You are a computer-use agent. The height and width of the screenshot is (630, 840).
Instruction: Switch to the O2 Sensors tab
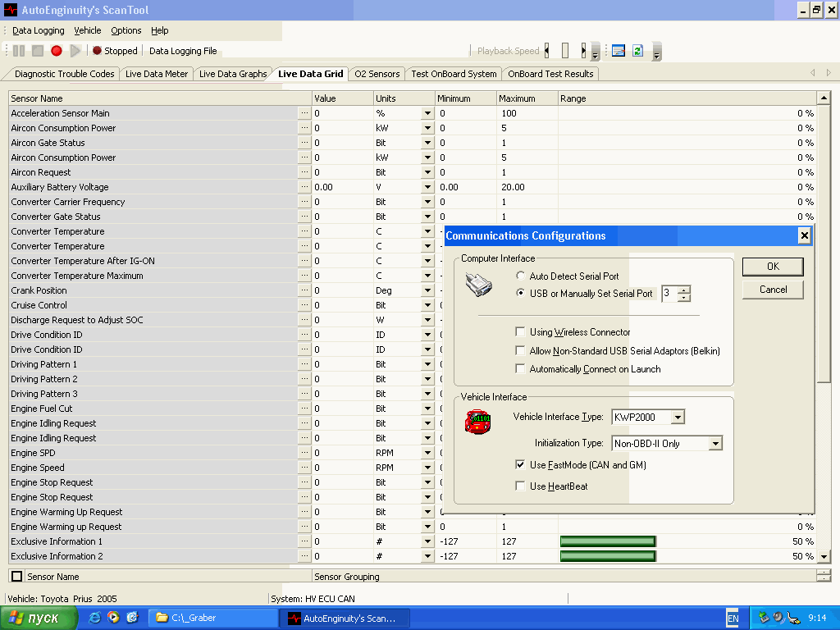click(377, 74)
